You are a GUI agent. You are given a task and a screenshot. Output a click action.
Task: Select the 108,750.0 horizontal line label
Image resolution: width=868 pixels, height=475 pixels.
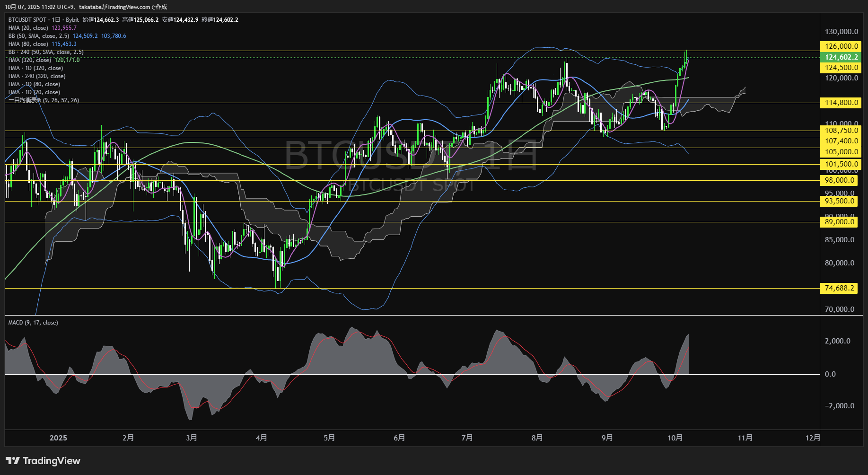click(x=841, y=131)
